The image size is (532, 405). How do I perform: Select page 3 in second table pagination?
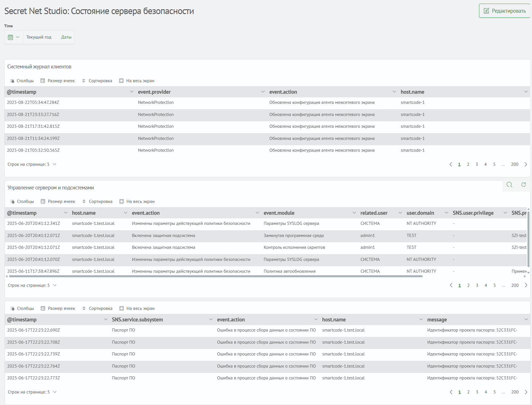477,285
